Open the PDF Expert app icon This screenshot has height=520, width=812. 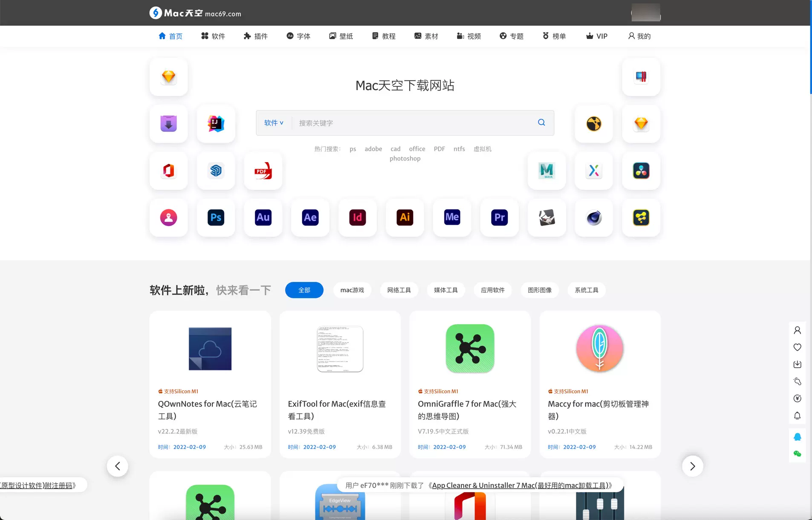coord(263,171)
